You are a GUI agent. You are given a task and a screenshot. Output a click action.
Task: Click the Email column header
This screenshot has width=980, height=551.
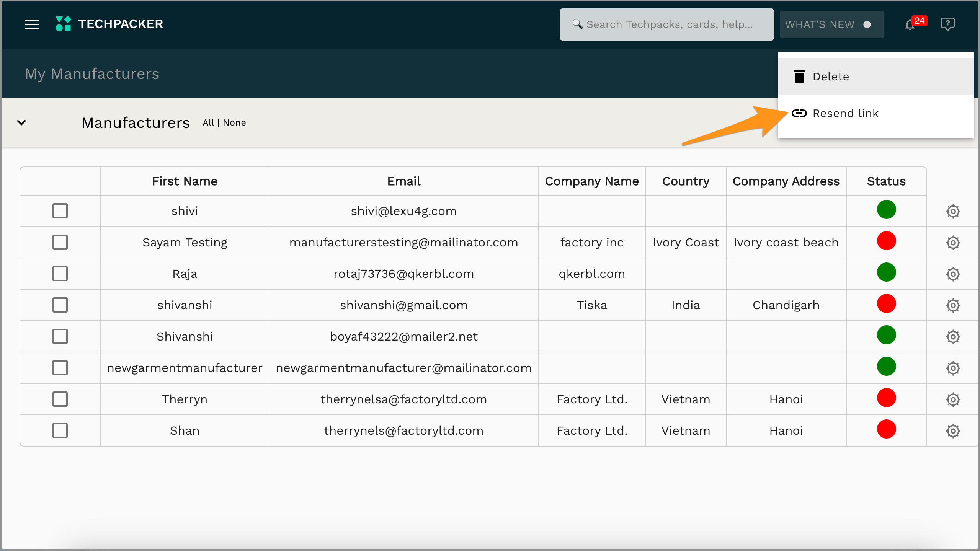click(x=403, y=181)
